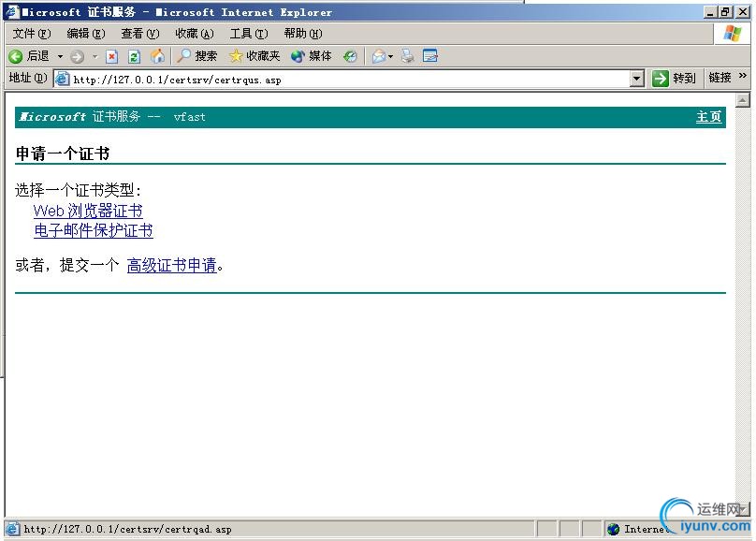
Task: Open the 文件(F) menu
Action: tap(32, 34)
